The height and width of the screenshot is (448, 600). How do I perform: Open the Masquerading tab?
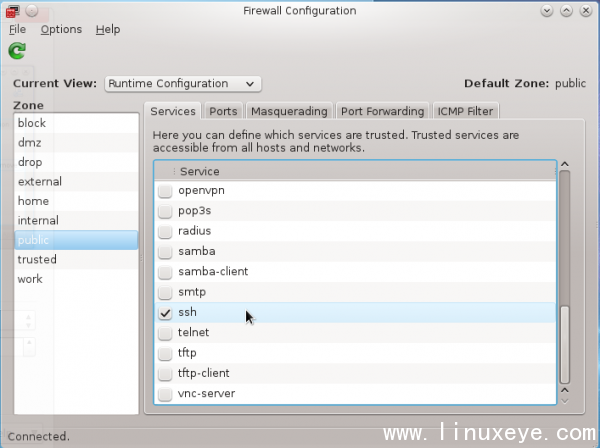[x=289, y=111]
